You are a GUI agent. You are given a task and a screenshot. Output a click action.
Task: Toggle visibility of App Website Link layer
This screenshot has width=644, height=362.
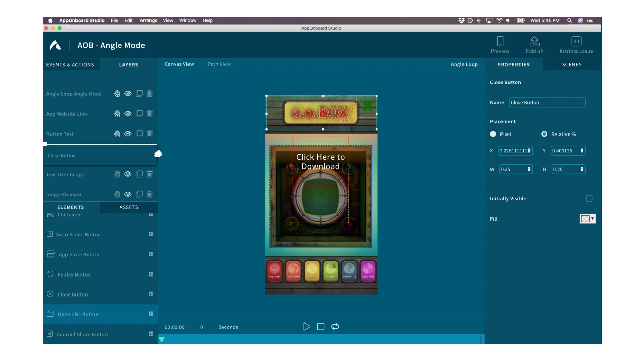click(x=128, y=114)
